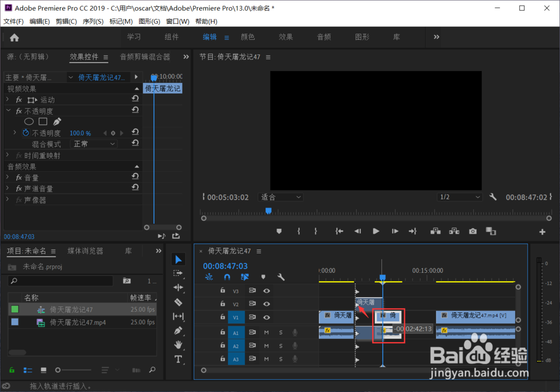The height and width of the screenshot is (392, 560).
Task: Open program monitor settings wrench
Action: (x=493, y=197)
